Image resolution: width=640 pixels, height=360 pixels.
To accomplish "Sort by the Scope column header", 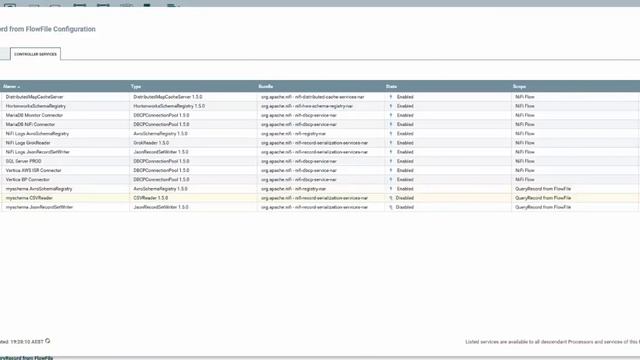I will pyautogui.click(x=519, y=87).
